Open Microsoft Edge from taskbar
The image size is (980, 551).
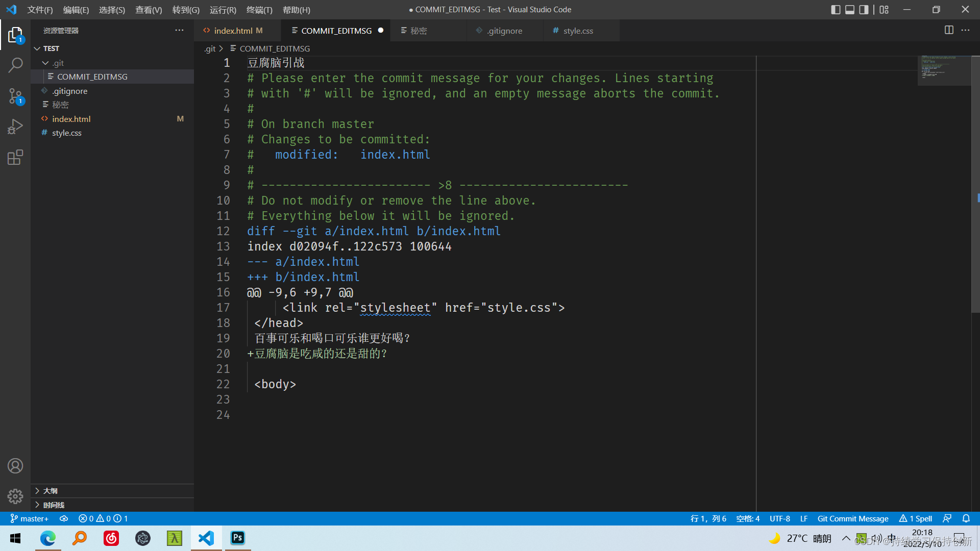(48, 538)
